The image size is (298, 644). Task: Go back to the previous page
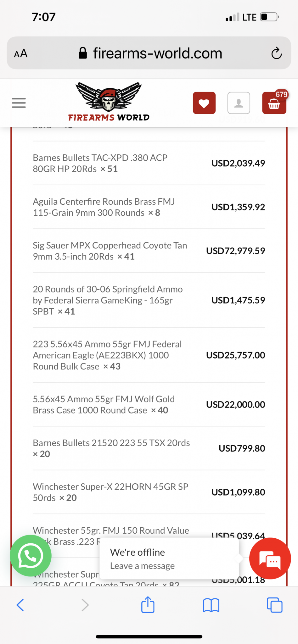click(x=20, y=605)
